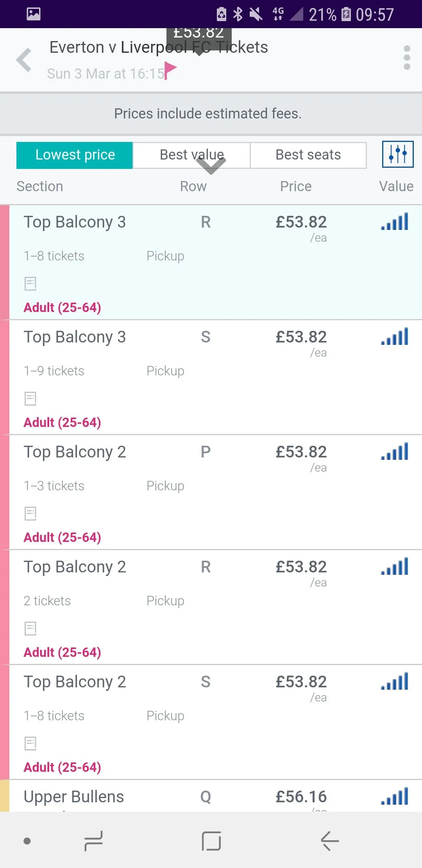
Task: Open ticket notes icon for Top Balcony 3 row R
Action: [30, 283]
